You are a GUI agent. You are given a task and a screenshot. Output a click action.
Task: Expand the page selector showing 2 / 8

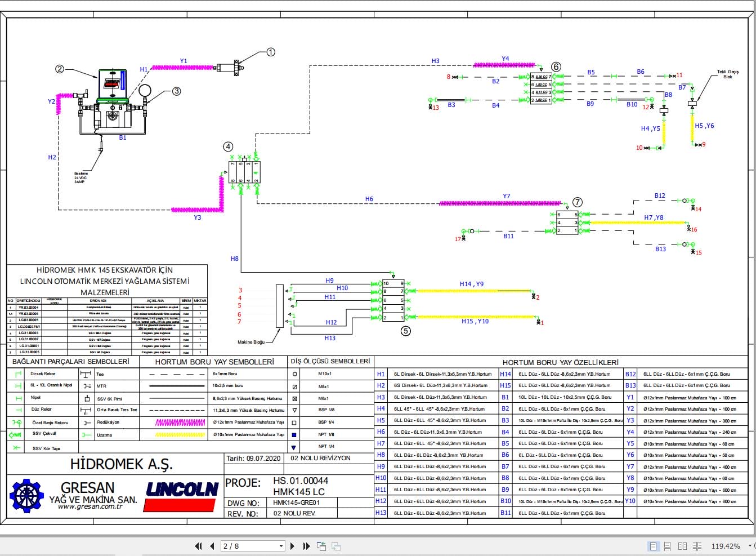tap(280, 546)
